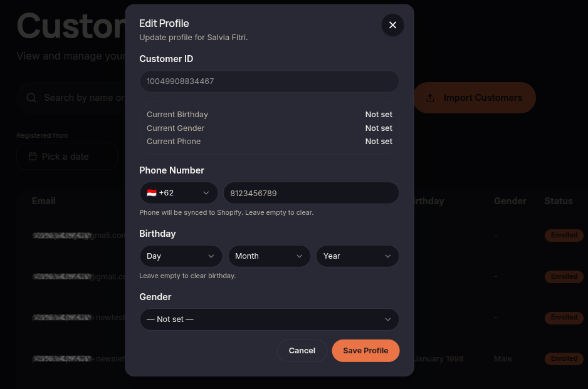Image resolution: width=588 pixels, height=389 pixels.
Task: Expand the Gender Not set dropdown
Action: tap(270, 319)
